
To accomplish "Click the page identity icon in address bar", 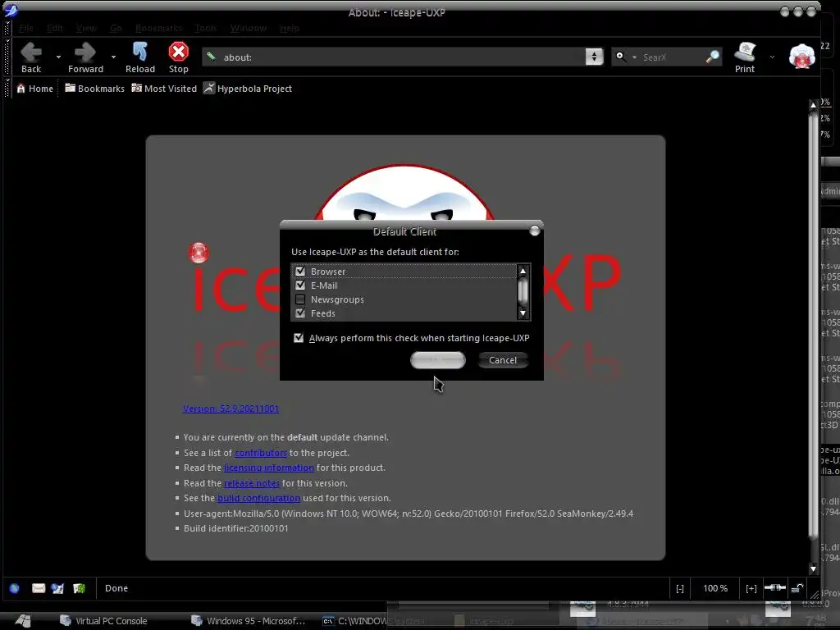I will (x=212, y=57).
